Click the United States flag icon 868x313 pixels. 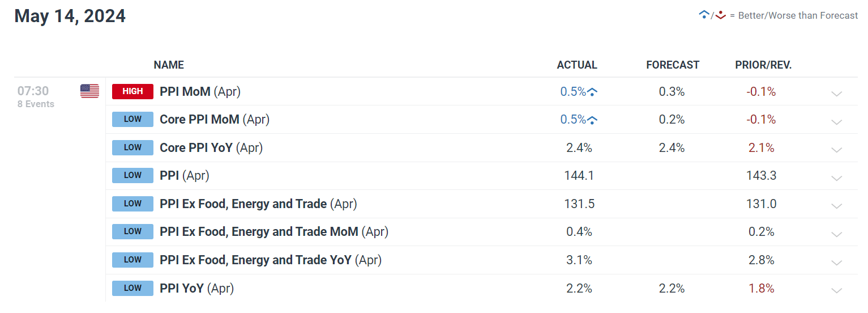[89, 91]
